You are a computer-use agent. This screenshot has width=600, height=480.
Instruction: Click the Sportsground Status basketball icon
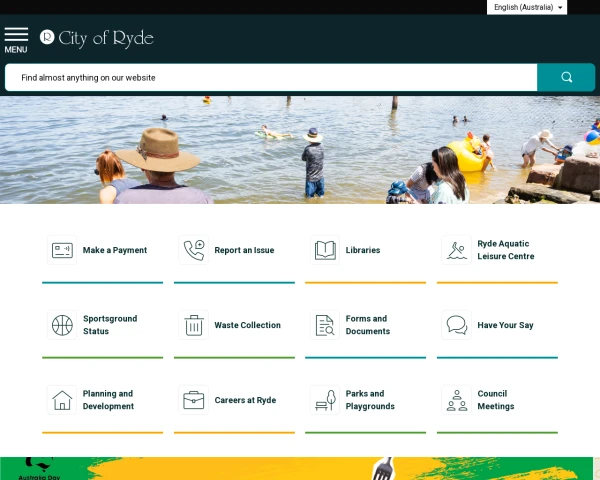pyautogui.click(x=62, y=325)
